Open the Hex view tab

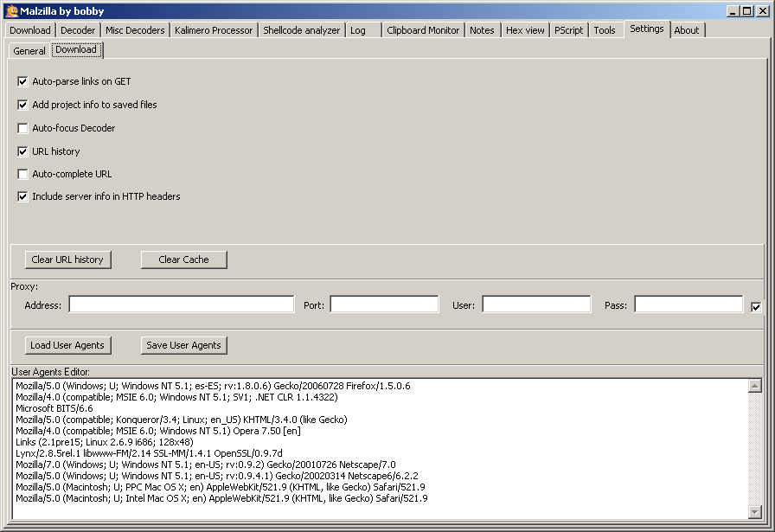(525, 30)
